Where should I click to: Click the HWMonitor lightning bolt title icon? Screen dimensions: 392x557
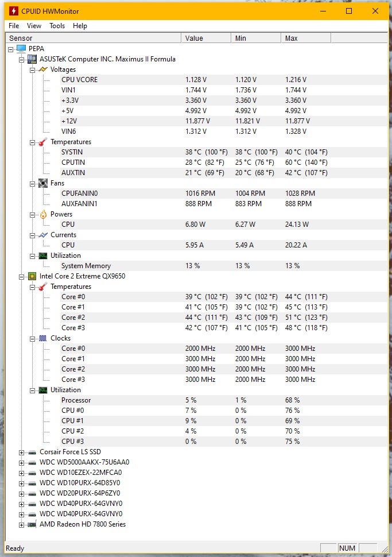pos(13,11)
